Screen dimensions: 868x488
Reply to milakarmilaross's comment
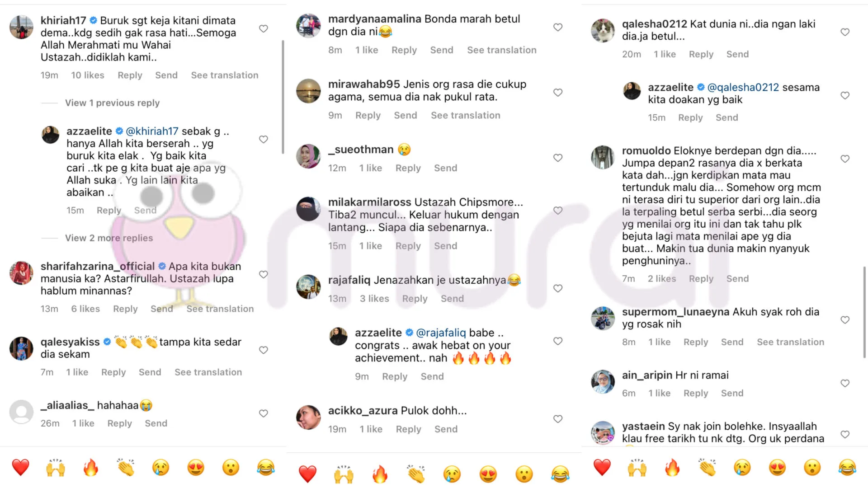tap(408, 246)
